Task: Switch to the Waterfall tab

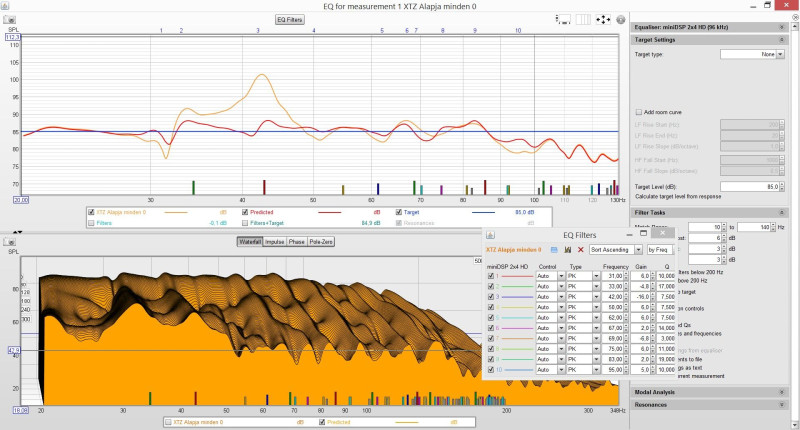Action: (x=250, y=242)
